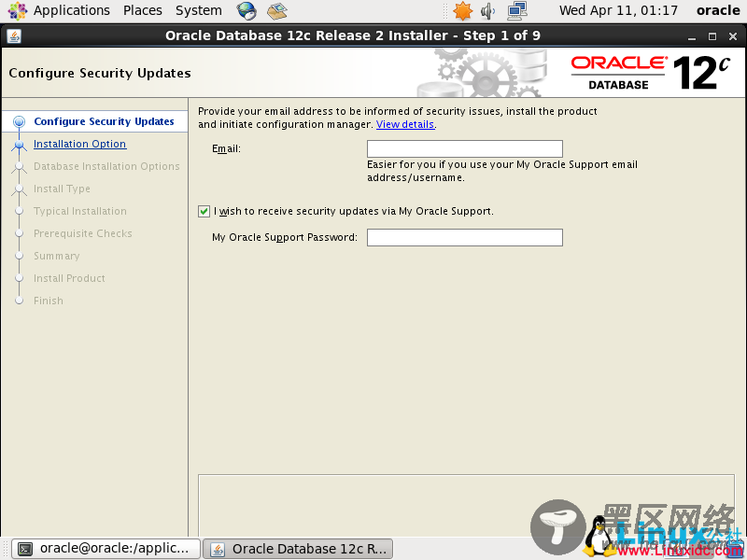Viewport: 747px width, 560px height.
Task: Click the 'Typical Installation' step text
Action: point(80,211)
